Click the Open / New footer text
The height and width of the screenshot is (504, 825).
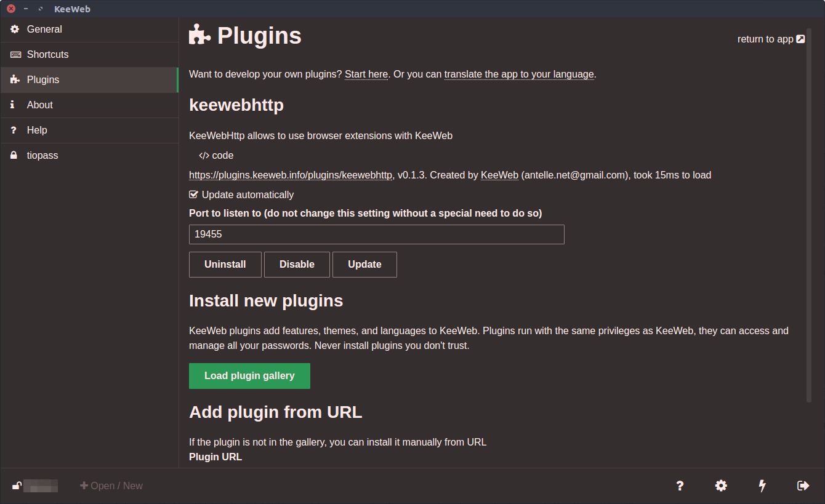[116, 486]
